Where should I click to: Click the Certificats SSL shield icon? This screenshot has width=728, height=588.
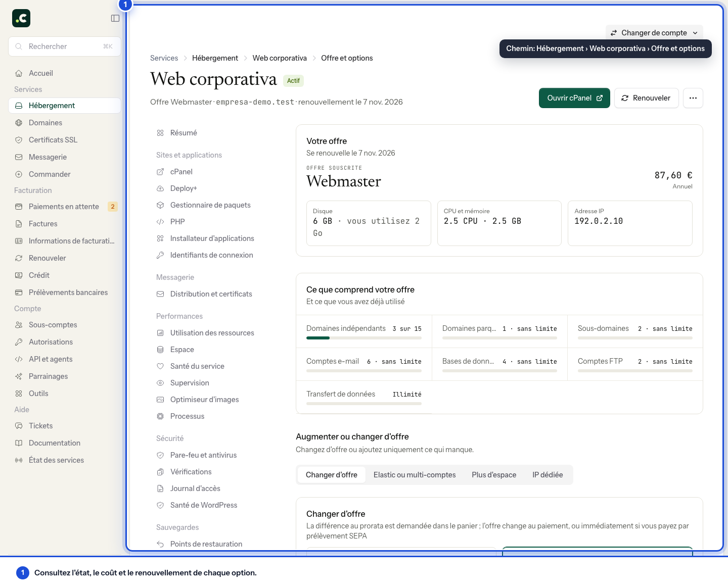point(19,140)
